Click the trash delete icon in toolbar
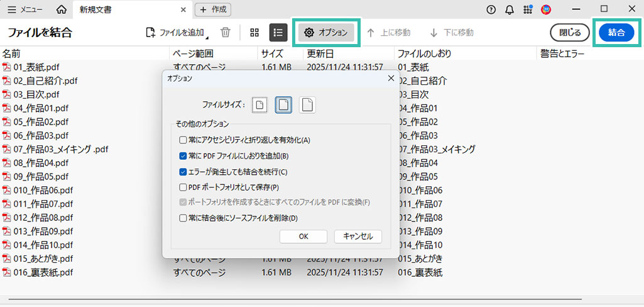Image resolution: width=644 pixels, height=307 pixels. tap(226, 33)
